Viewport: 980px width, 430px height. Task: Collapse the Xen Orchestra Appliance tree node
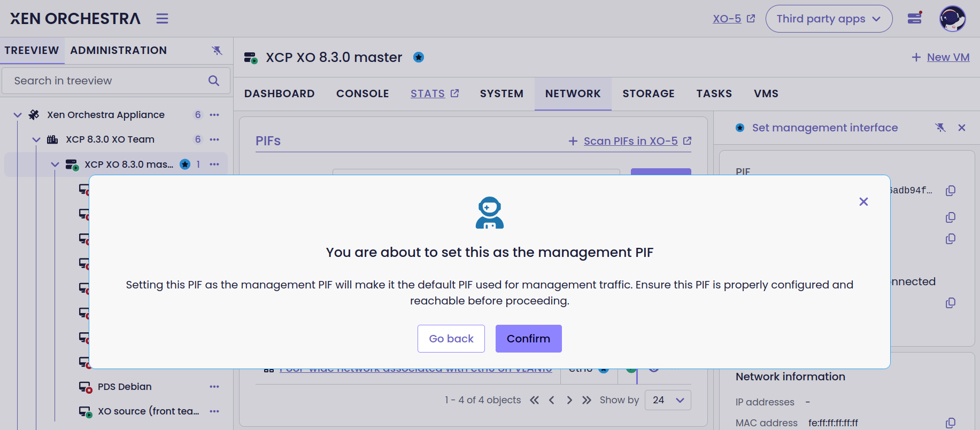click(18, 115)
